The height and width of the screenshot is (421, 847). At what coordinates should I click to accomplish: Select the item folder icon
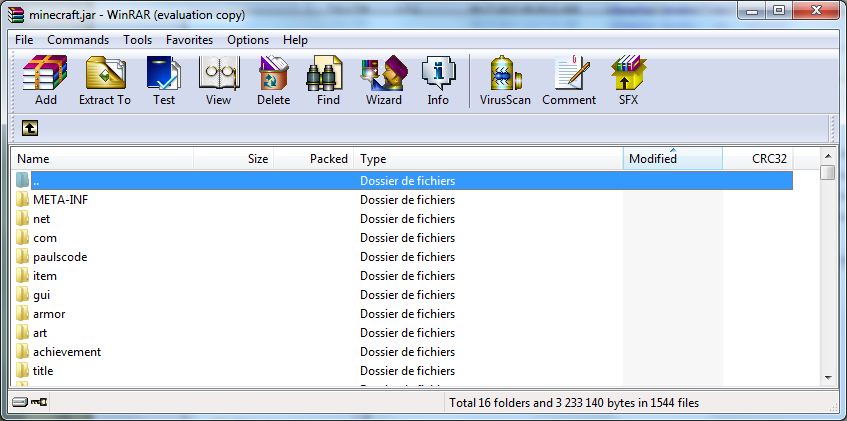pos(22,276)
